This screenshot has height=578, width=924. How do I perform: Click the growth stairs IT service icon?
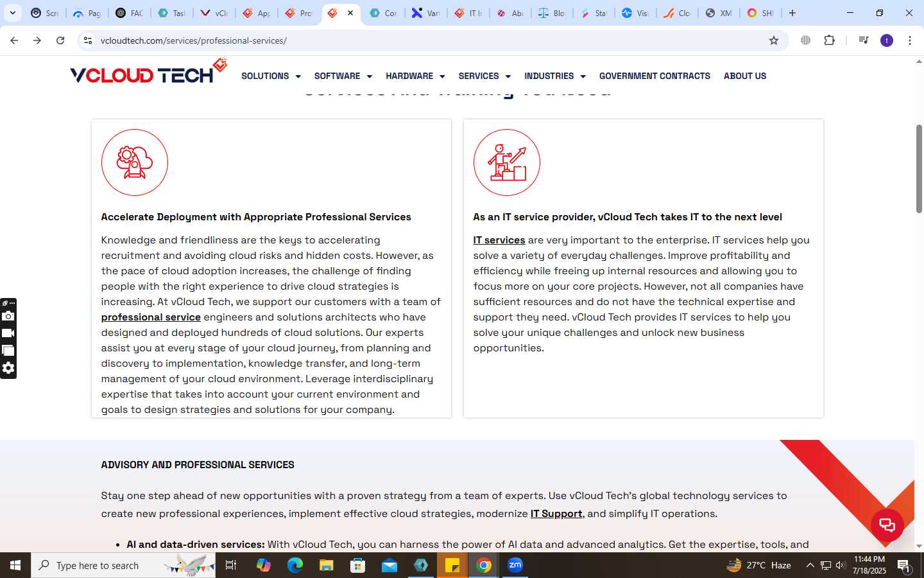pyautogui.click(x=507, y=162)
